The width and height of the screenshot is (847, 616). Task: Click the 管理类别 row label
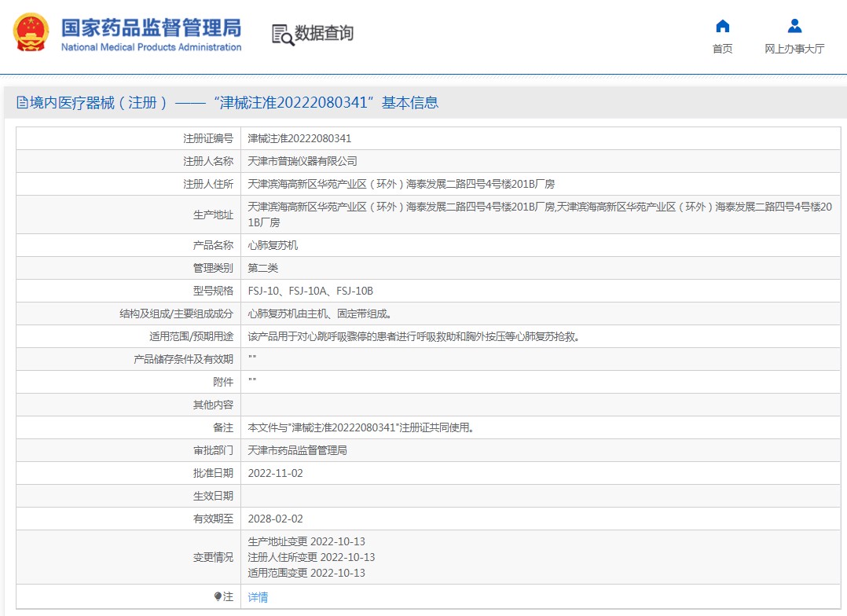(x=213, y=268)
